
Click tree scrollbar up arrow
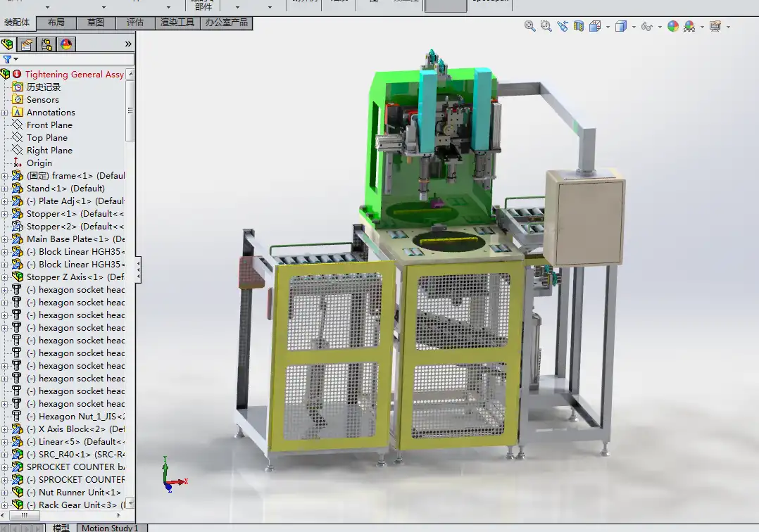click(x=130, y=74)
